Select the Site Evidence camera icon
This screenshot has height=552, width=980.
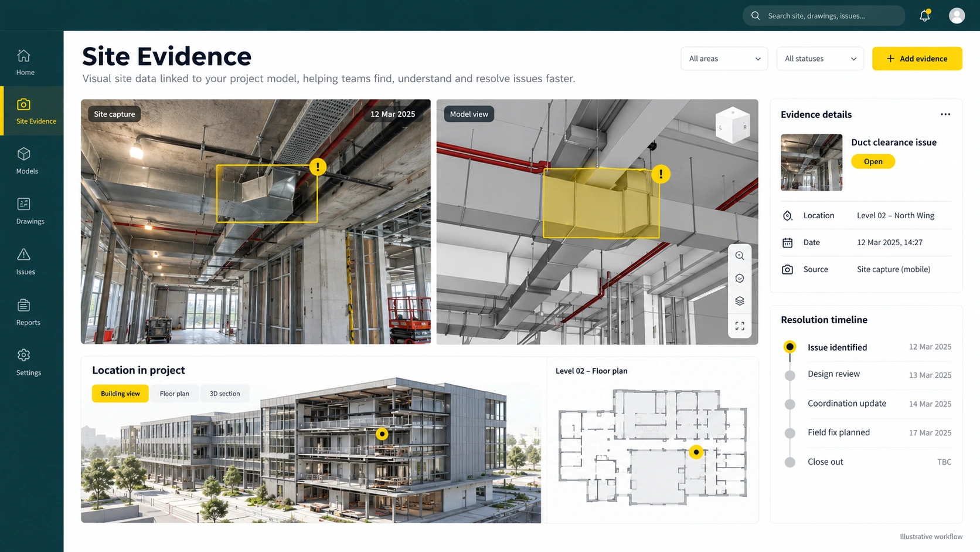click(23, 104)
